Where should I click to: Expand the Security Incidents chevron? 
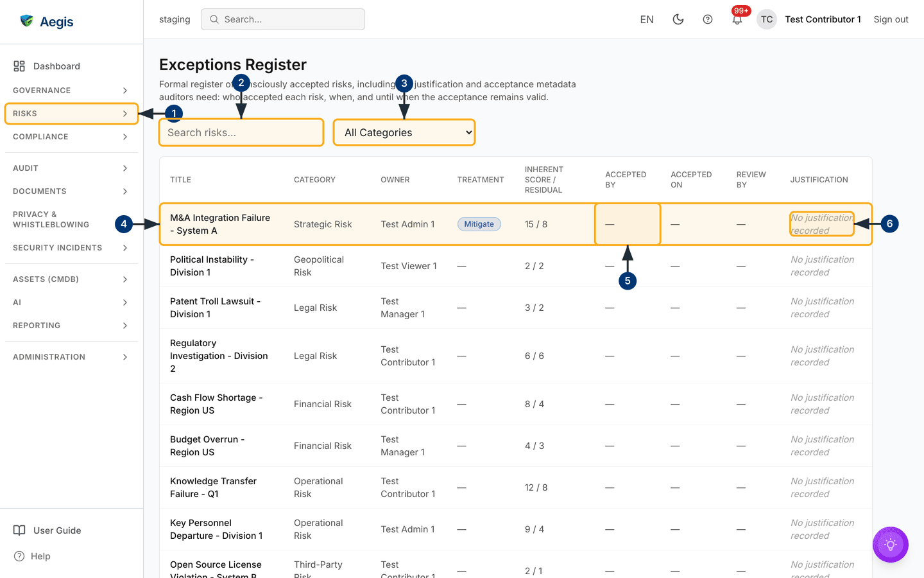[125, 248]
